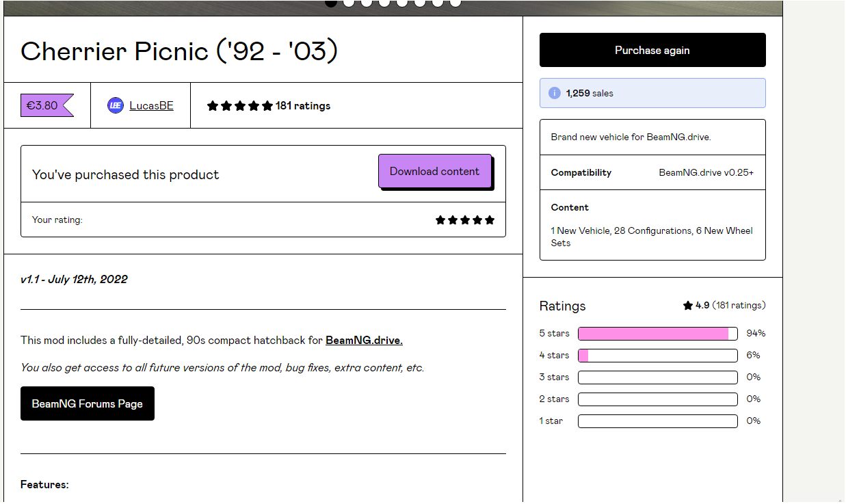Follow the BeamNG.drive. hyperlink in description
Viewport: 846px width, 504px height.
point(364,340)
